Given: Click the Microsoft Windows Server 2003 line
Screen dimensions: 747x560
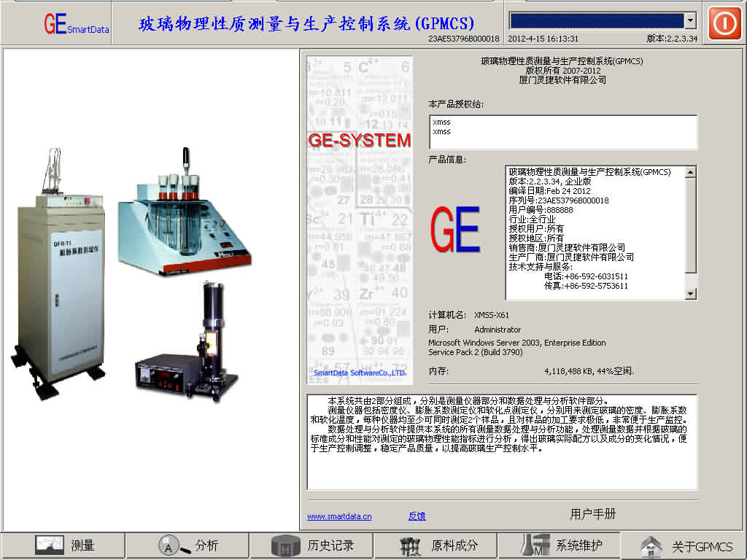Looking at the screenshot, I should pos(517,343).
